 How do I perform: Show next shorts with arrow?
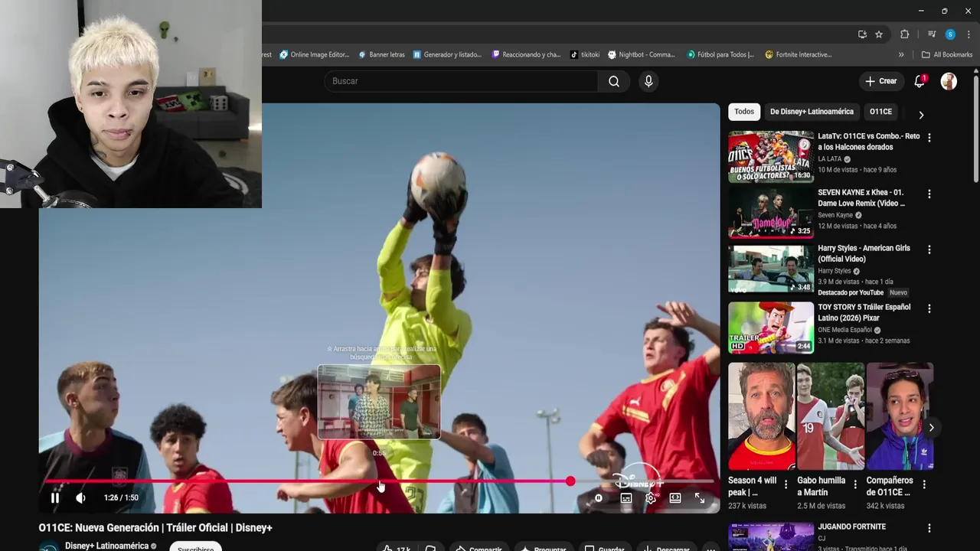coord(931,428)
